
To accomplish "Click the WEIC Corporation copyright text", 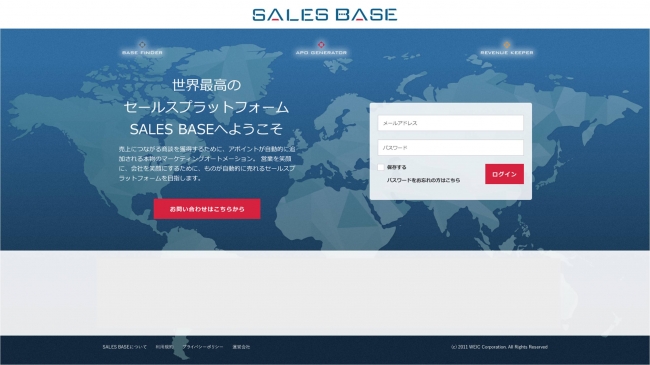I will point(499,347).
